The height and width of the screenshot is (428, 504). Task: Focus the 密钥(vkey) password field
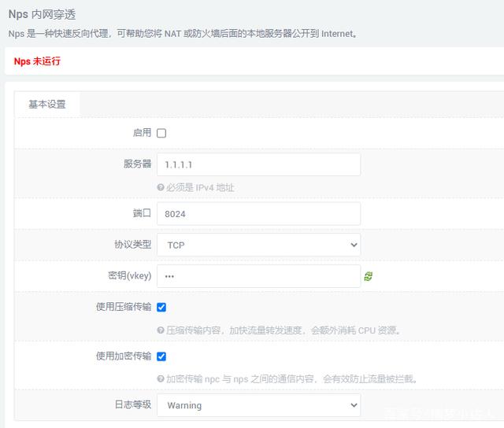click(x=259, y=276)
